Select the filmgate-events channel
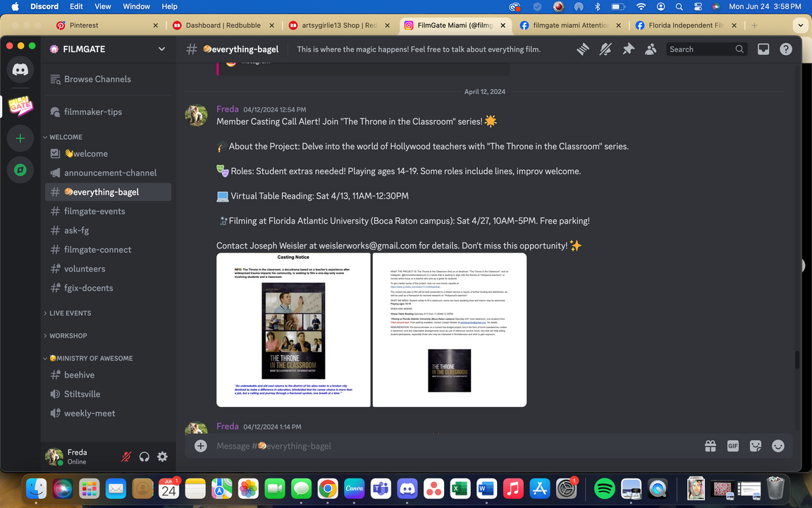 click(94, 211)
